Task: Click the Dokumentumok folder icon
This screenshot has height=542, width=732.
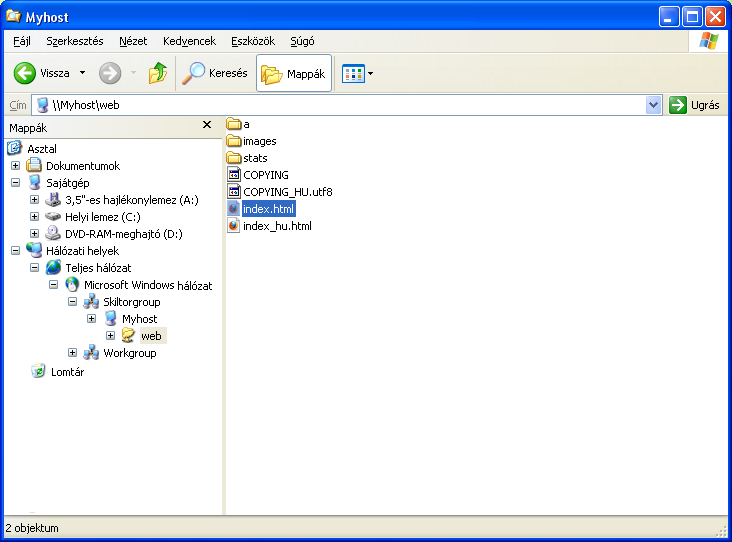Action: (34, 165)
